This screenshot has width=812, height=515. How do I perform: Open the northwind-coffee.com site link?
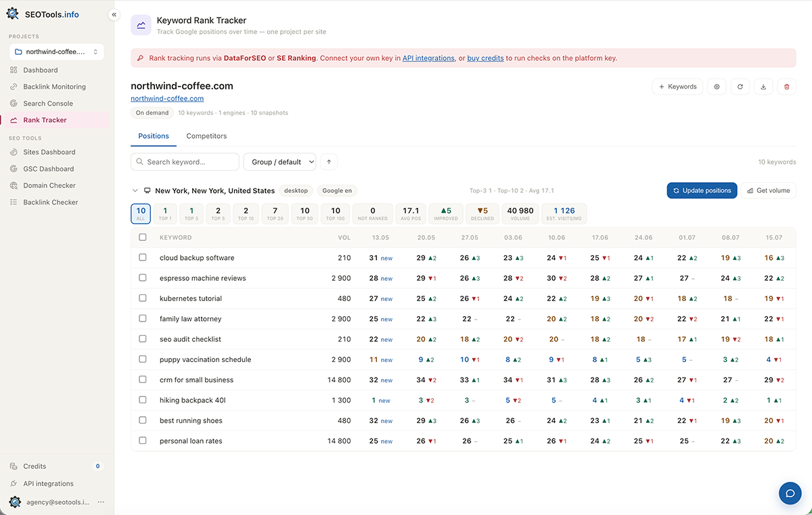tap(167, 99)
